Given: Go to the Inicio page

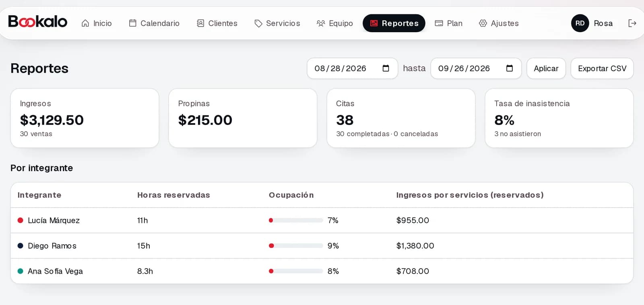Looking at the screenshot, I should coord(97,23).
